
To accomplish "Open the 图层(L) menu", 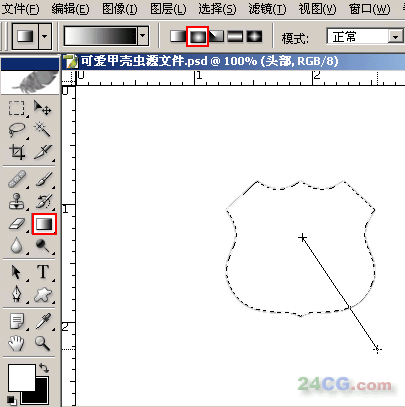I will (168, 8).
